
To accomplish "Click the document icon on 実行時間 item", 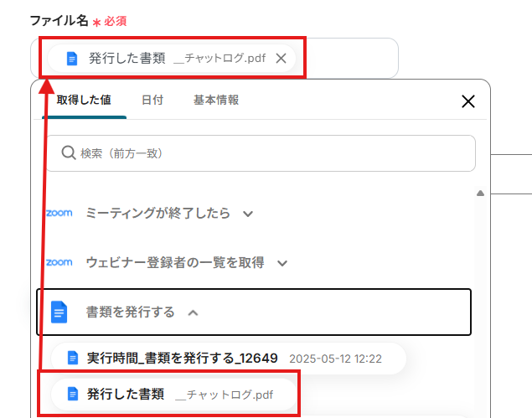I will 72,359.
